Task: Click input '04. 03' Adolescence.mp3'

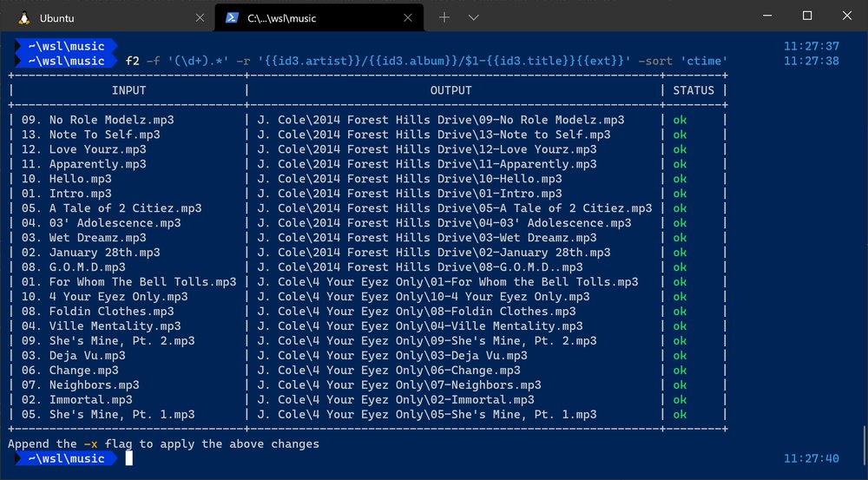Action: pos(102,222)
